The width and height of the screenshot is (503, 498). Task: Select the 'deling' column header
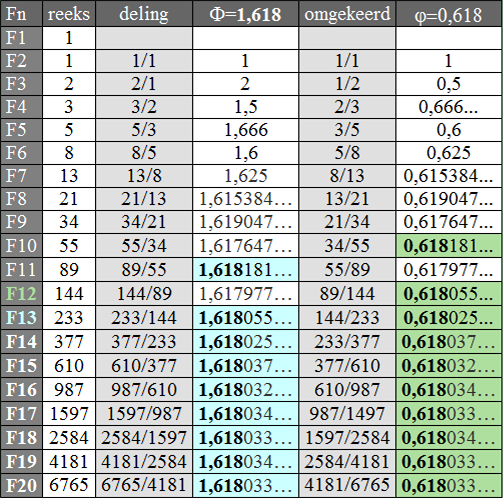pos(144,14)
